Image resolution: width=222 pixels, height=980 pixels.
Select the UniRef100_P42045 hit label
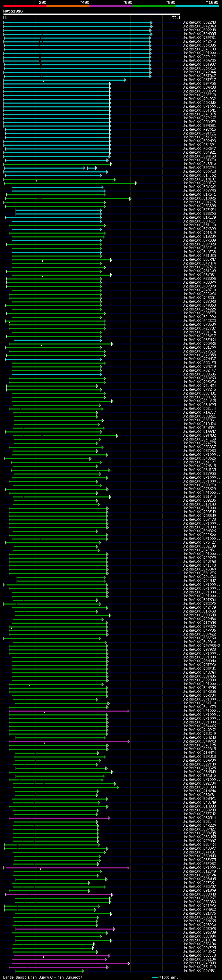199,41
